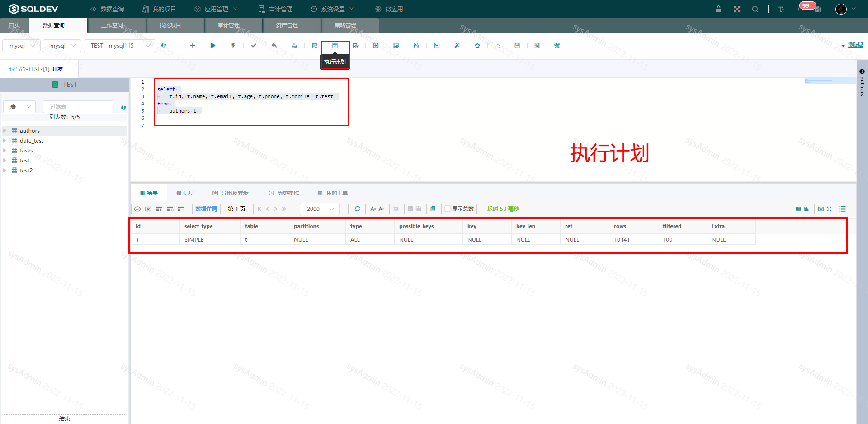Viewport: 868px width, 424px height.
Task: Open the 审计管理 top menu
Action: pyautogui.click(x=275, y=9)
